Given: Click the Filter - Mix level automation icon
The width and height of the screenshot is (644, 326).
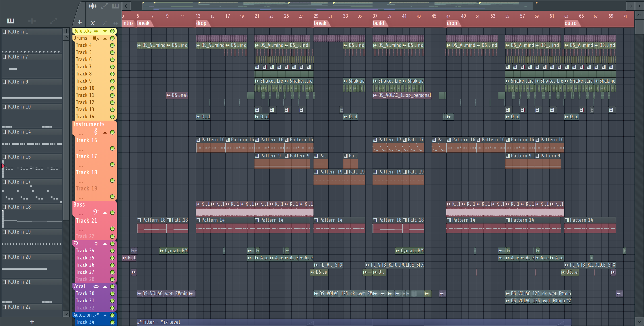Looking at the screenshot, I should 139,322.
